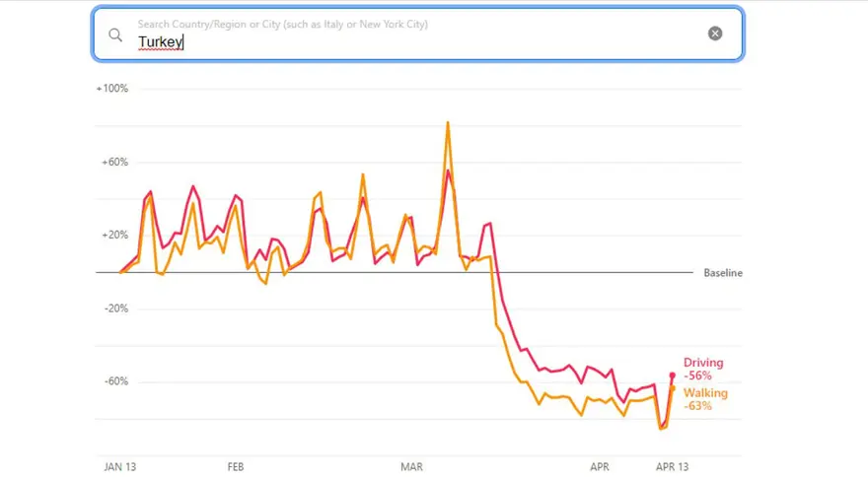
Task: Click the APR axis label
Action: (599, 467)
